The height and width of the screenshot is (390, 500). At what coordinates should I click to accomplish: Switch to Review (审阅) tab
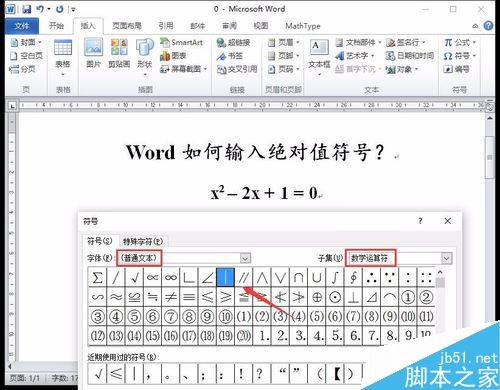(229, 26)
